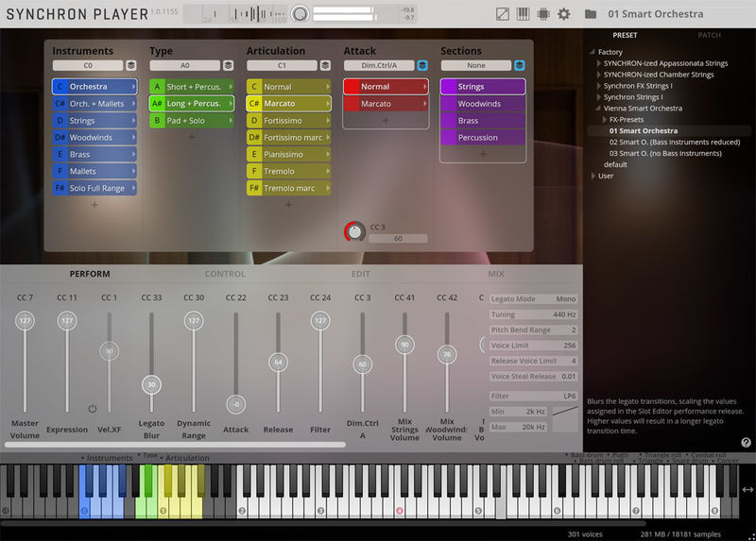This screenshot has height=541, width=756.
Task: Open the help question mark icon
Action: tap(746, 442)
